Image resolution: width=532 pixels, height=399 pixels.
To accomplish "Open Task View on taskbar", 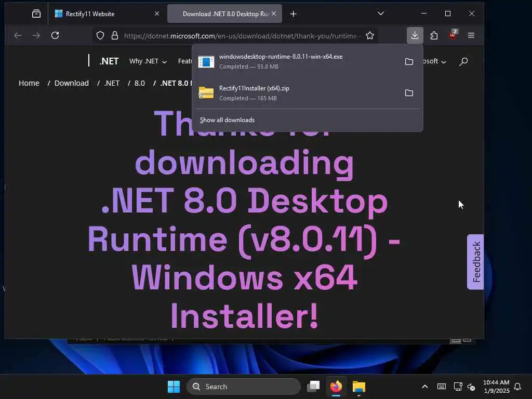I will [313, 387].
